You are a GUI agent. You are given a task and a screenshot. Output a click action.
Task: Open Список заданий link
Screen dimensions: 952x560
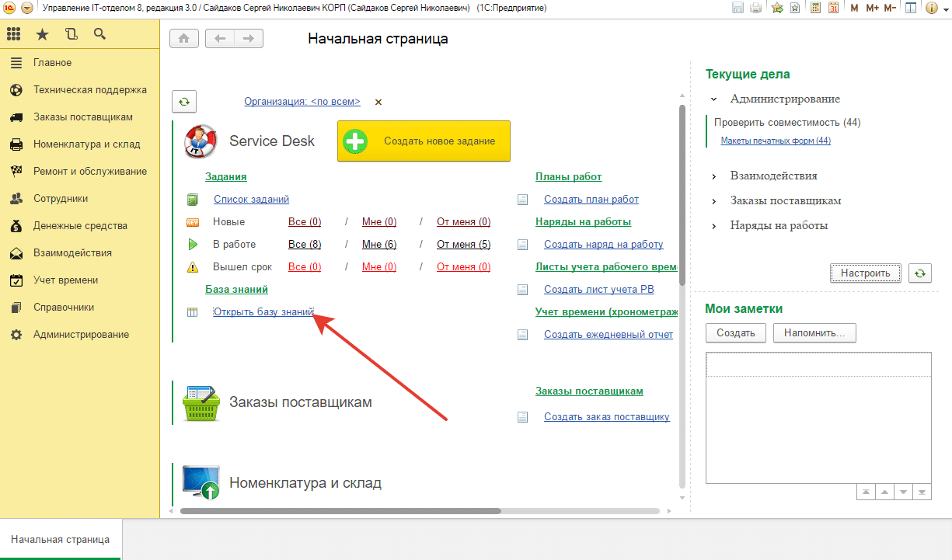251,199
